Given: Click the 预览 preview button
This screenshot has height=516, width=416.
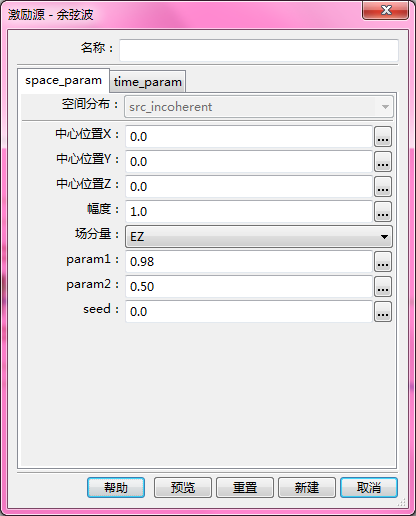Looking at the screenshot, I should tap(183, 488).
